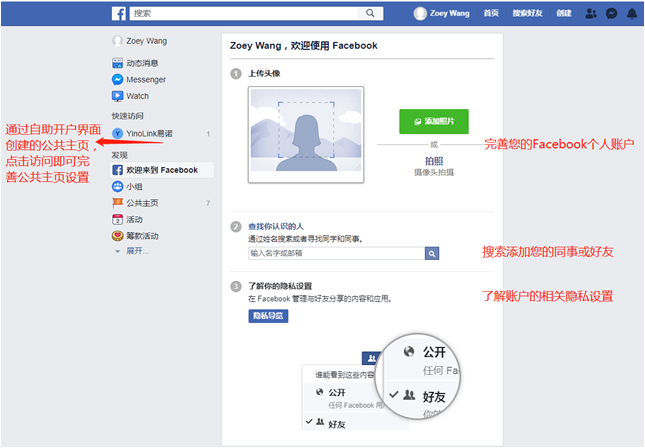Click the 小组 groups icon
Screen dimensions: 645x448
click(x=117, y=186)
